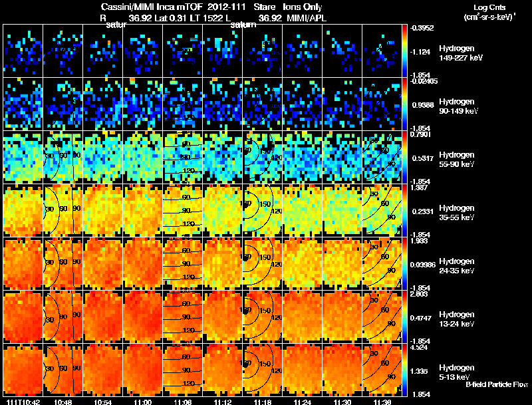Click the 24-35 keV panel at 11:24

(303, 263)
